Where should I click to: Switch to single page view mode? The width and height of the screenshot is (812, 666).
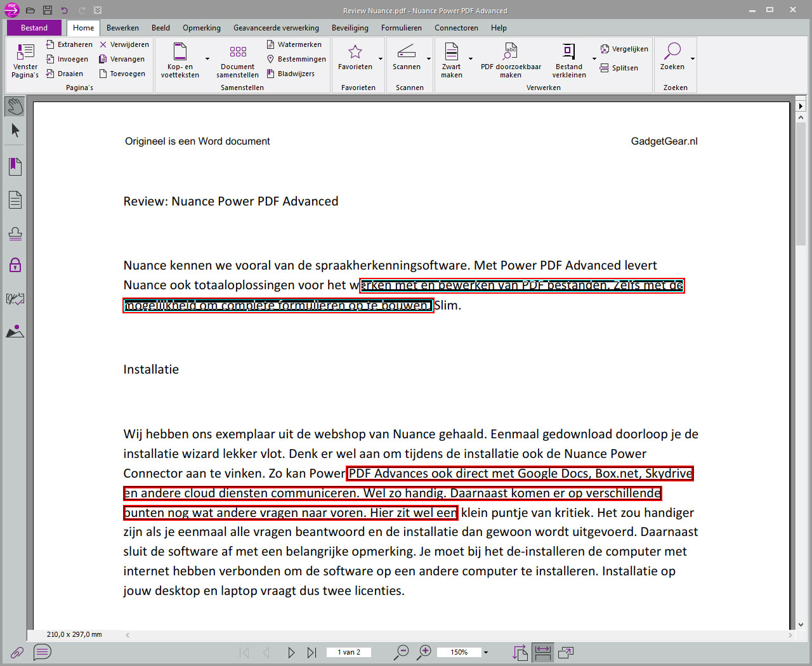565,652
